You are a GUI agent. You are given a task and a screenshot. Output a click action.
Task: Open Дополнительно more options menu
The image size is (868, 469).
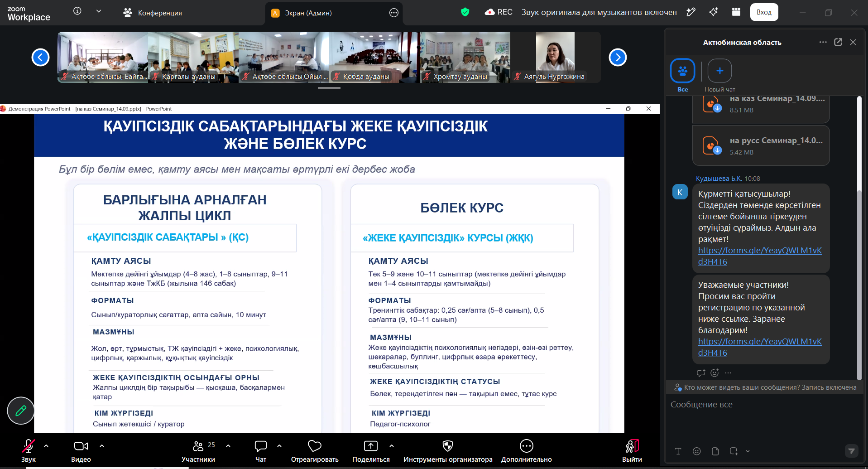[527, 450]
